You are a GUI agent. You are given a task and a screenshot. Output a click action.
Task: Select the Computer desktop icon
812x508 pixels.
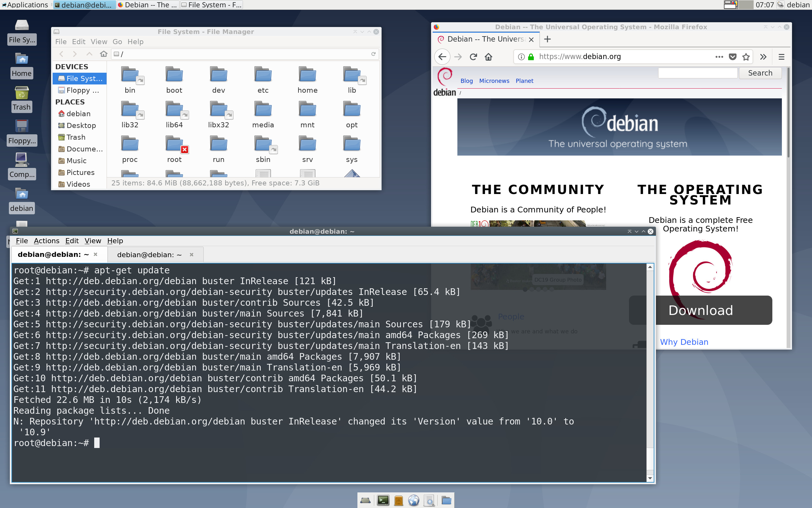point(22,166)
